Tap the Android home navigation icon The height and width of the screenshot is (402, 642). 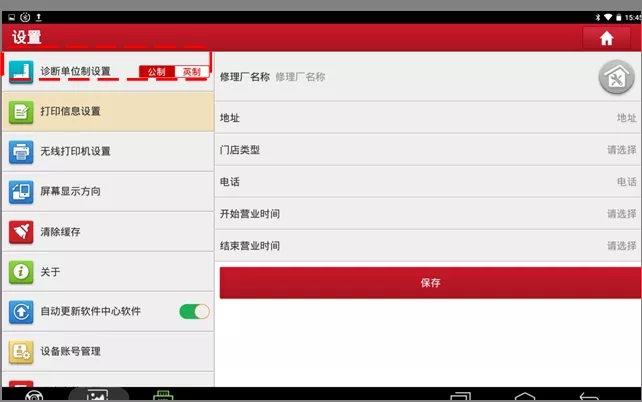[525, 396]
